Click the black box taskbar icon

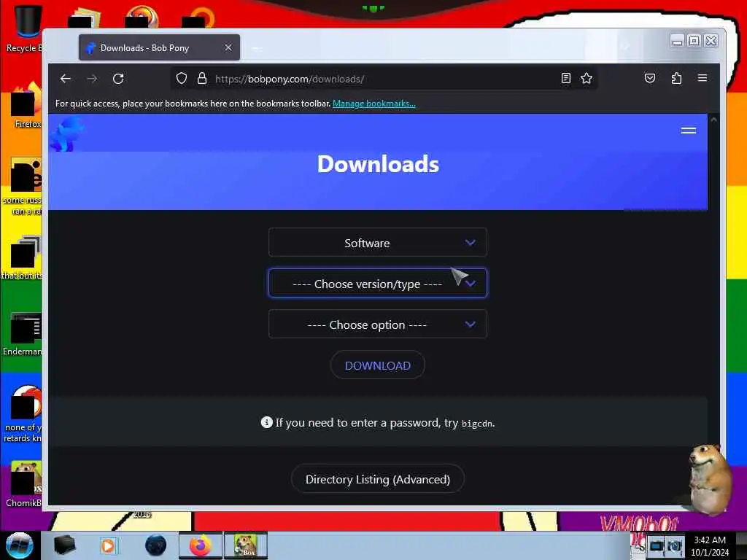[x=64, y=545]
